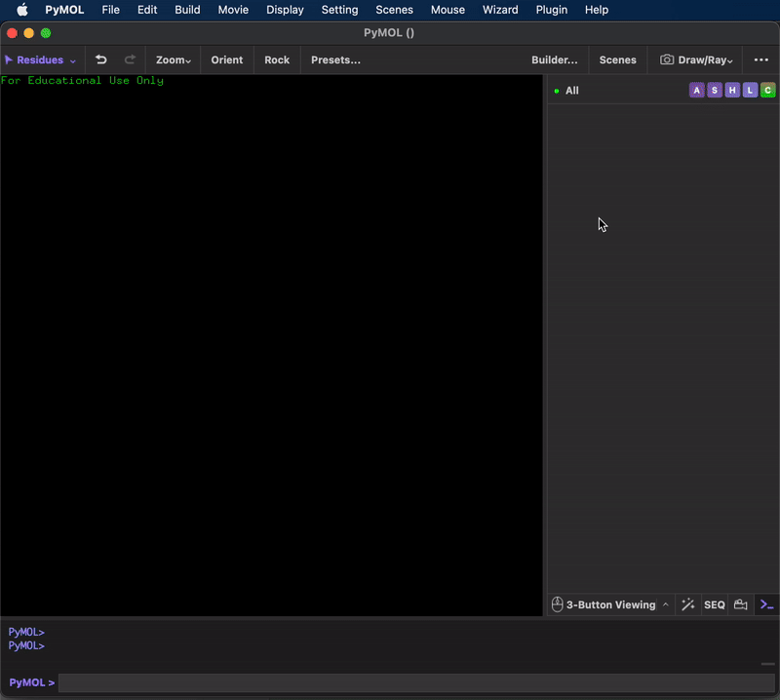The image size is (780, 700).
Task: Open the Movie menu
Action: click(233, 10)
